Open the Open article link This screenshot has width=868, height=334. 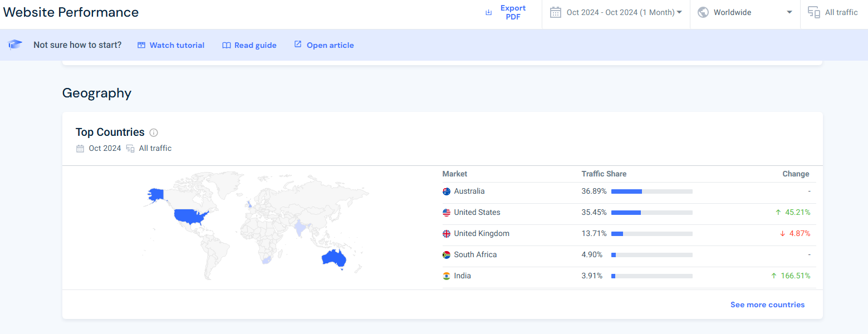click(x=324, y=45)
